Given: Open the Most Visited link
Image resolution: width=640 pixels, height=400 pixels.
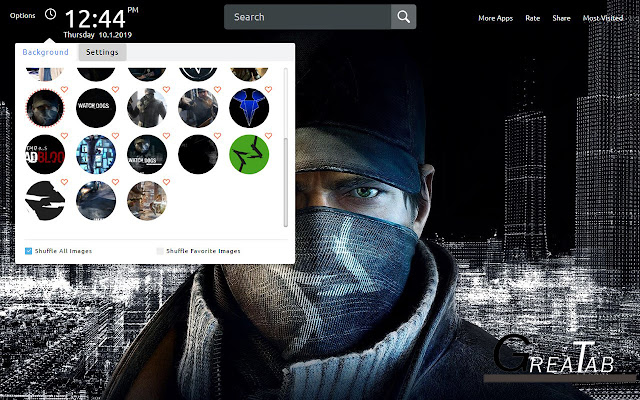Looking at the screenshot, I should point(603,18).
